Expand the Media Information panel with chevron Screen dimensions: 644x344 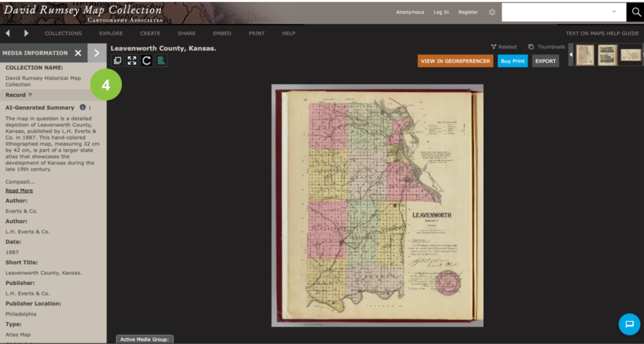[97, 53]
